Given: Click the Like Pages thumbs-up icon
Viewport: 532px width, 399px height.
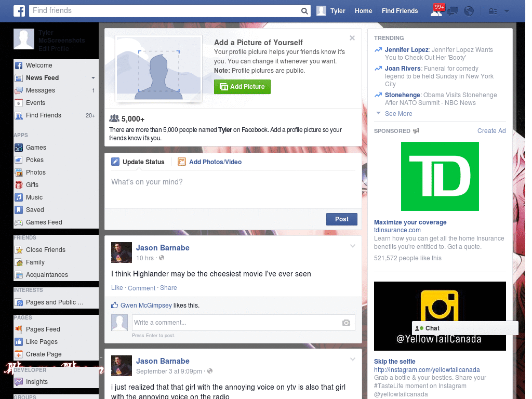Looking at the screenshot, I should coord(19,342).
